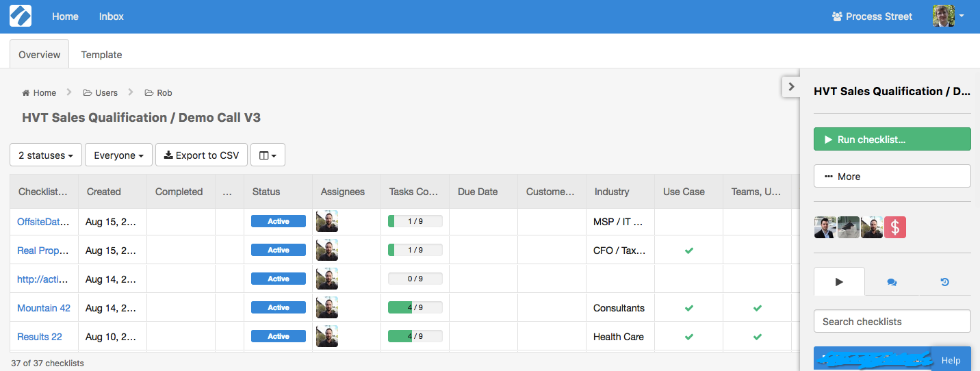This screenshot has height=371, width=980.
Task: Select the third member avatar in sidebar
Action: pos(872,227)
